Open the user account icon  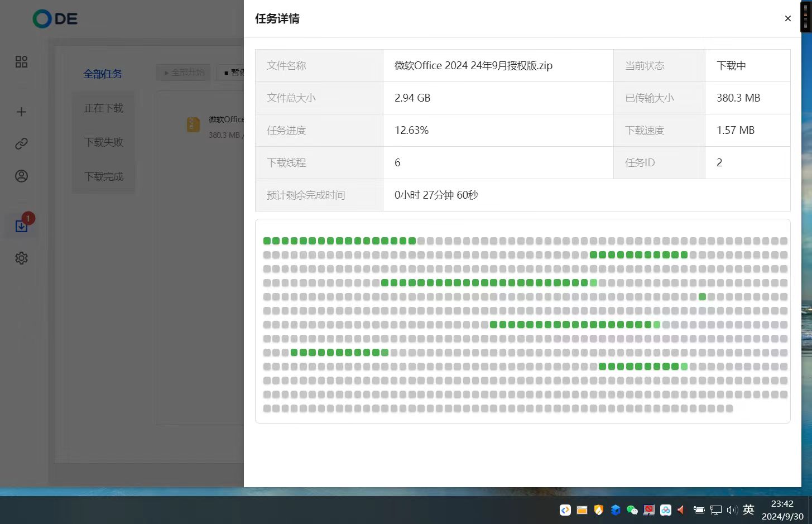pos(21,176)
